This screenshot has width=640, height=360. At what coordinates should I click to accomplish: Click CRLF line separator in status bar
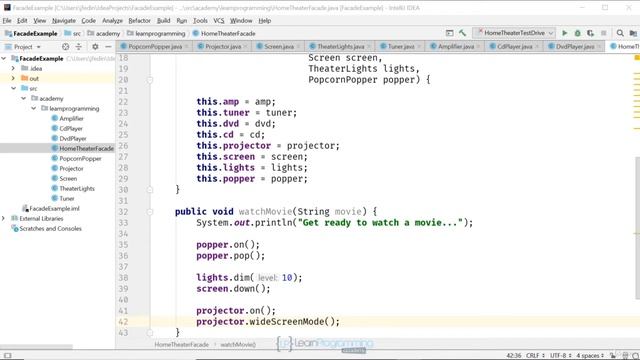pos(536,356)
